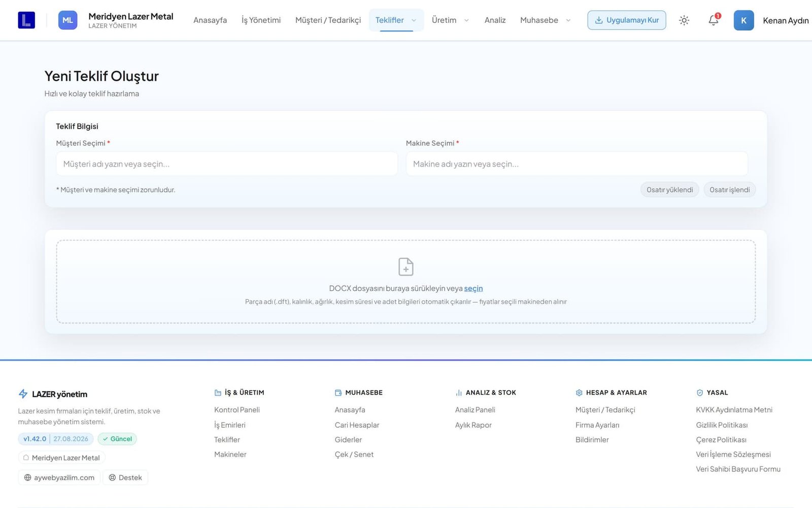Image resolution: width=812 pixels, height=508 pixels.
Task: Open the Üretim navigation item
Action: (444, 20)
